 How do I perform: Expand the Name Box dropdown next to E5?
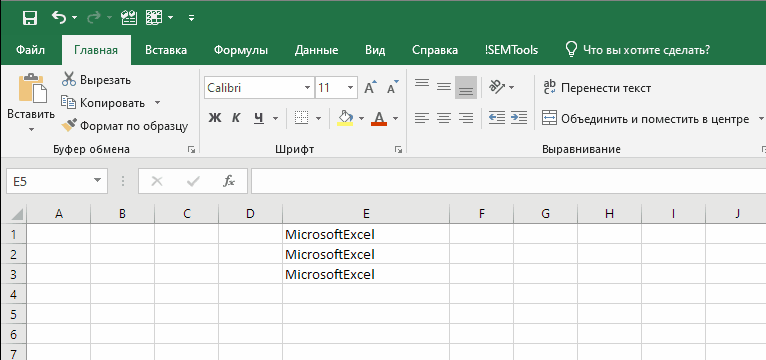click(97, 182)
